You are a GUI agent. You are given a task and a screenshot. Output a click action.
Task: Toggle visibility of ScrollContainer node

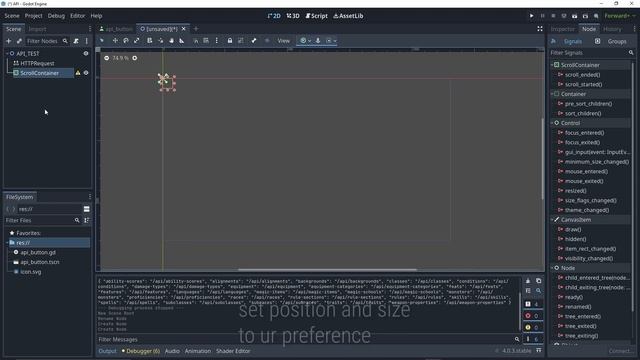pyautogui.click(x=86, y=73)
